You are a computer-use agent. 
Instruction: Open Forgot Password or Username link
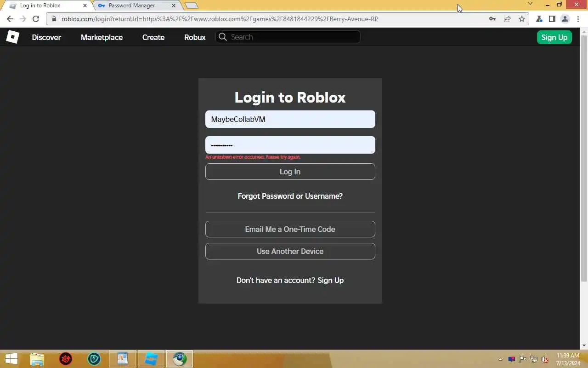coord(290,196)
